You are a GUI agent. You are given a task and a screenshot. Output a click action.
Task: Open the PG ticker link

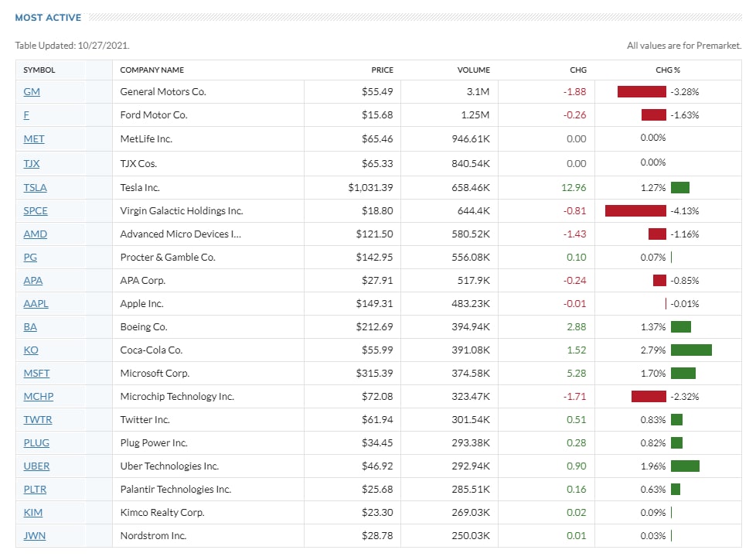click(30, 257)
